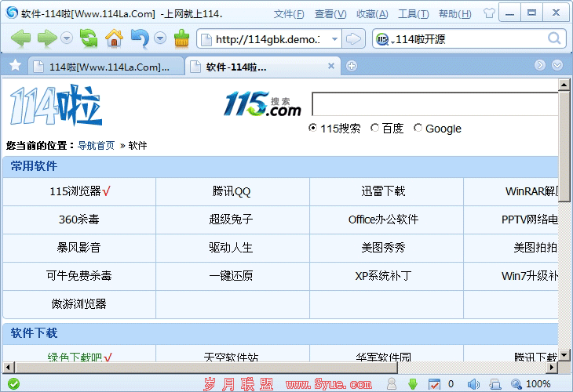The height and width of the screenshot is (392, 573).
Task: Click the address bar go arrow button
Action: (x=353, y=38)
